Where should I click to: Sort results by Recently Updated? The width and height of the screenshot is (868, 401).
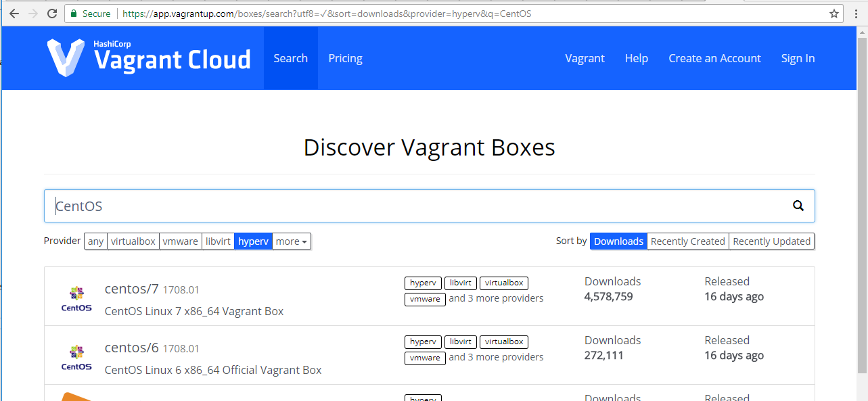coord(772,241)
